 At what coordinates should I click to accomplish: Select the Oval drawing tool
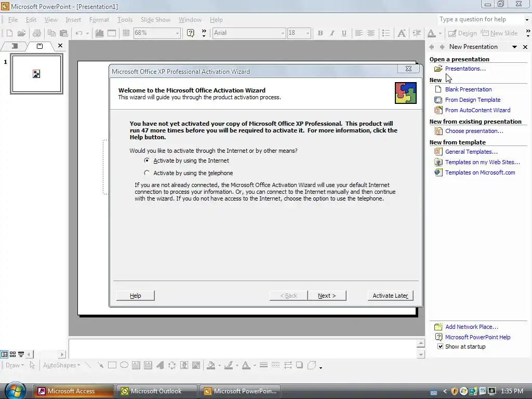[x=124, y=365]
